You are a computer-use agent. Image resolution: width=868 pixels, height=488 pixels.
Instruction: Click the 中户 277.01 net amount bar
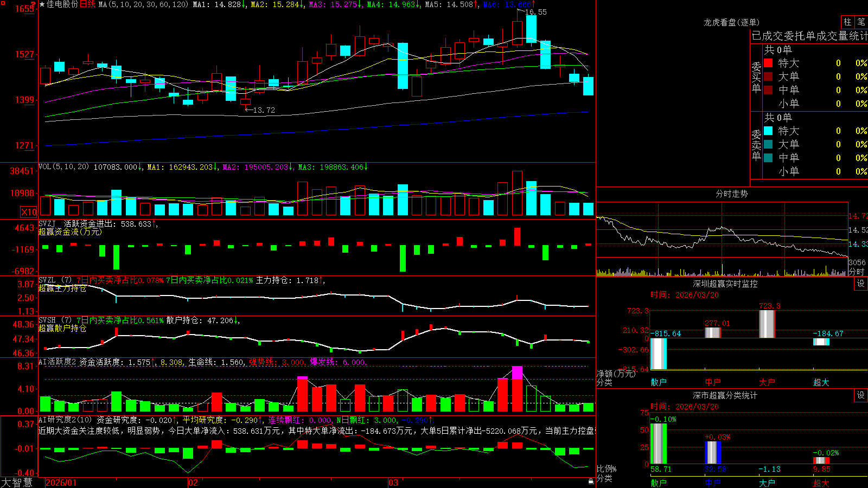[x=713, y=332]
